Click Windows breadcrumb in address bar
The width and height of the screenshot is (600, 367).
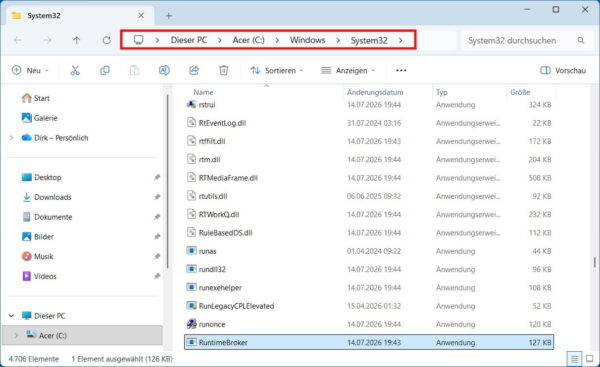(307, 40)
